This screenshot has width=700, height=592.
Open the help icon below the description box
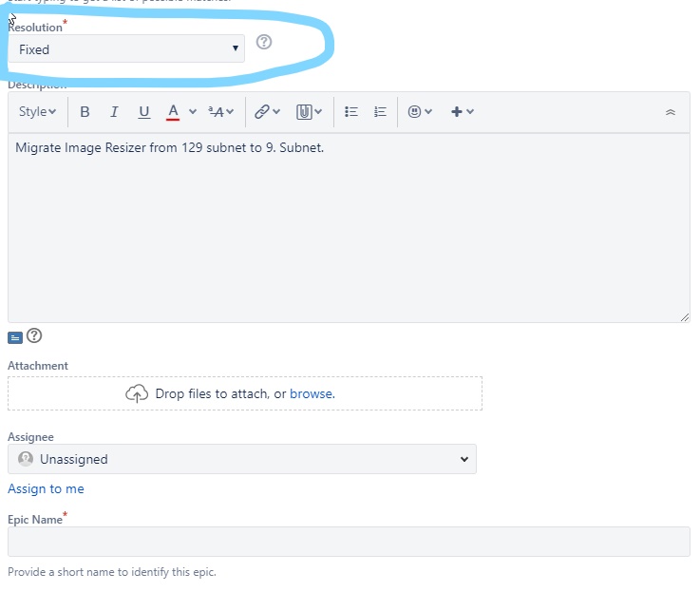tap(34, 335)
